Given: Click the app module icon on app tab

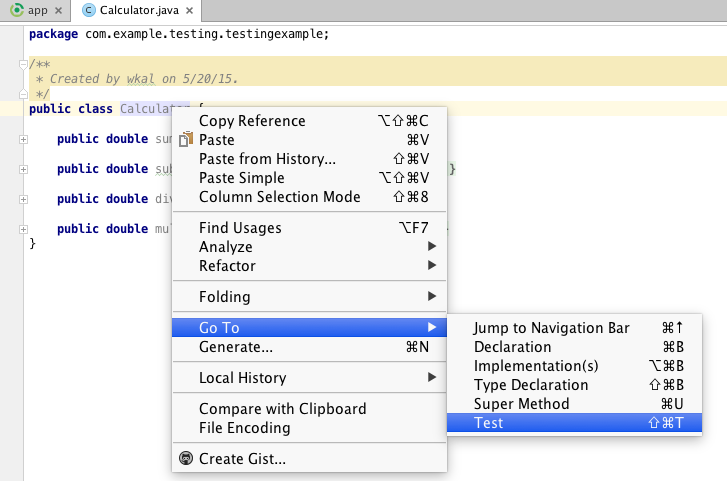Looking at the screenshot, I should point(17,10).
